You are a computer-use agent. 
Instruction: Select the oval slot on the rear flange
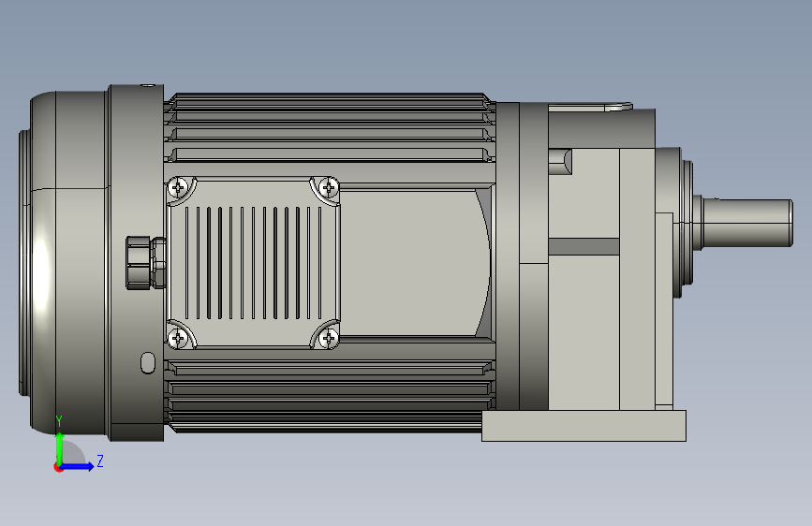pos(148,362)
